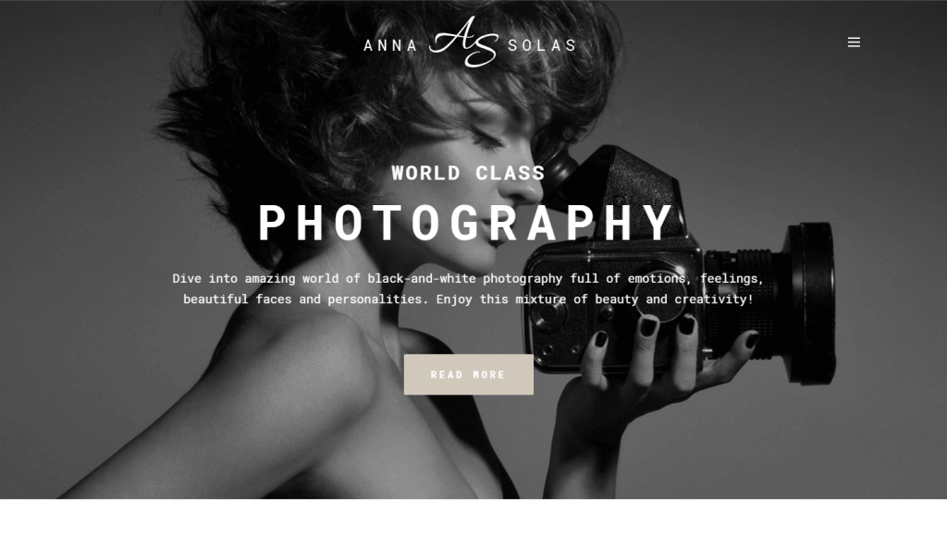
Task: Click the white area below the hero image
Action: (473, 530)
